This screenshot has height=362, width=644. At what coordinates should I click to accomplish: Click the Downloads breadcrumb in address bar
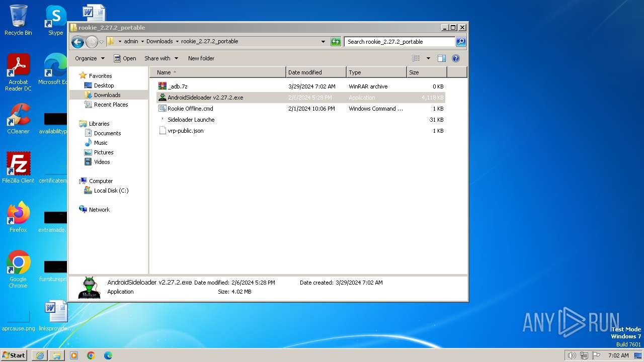point(159,42)
